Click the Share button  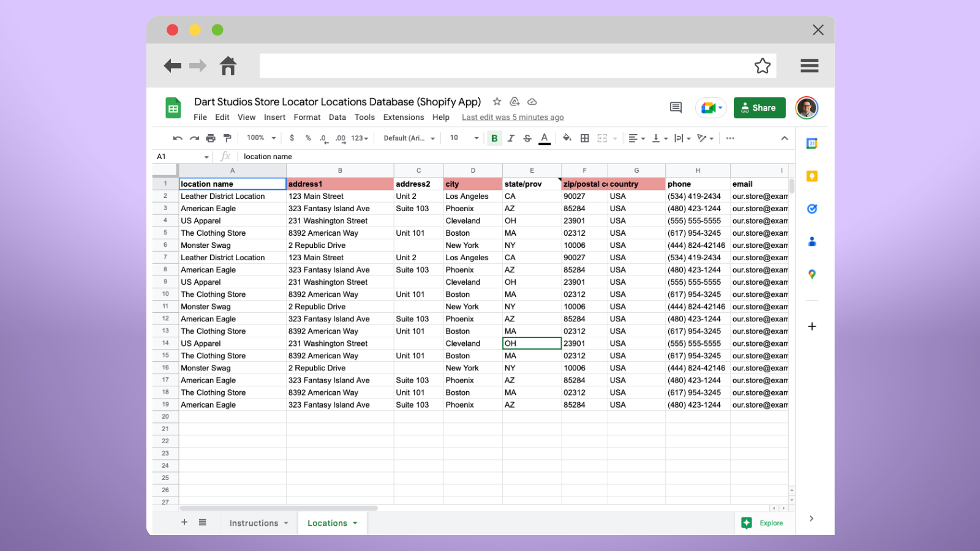pyautogui.click(x=759, y=107)
